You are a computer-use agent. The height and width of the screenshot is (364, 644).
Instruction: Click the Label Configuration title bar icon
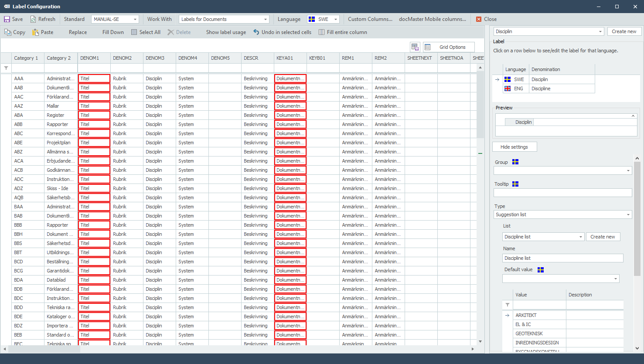7,7
